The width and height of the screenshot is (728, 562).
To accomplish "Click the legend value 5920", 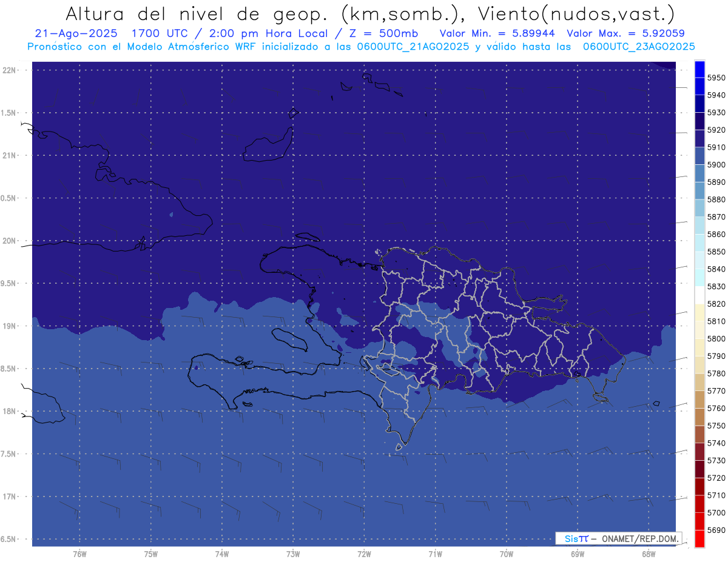I will point(716,130).
